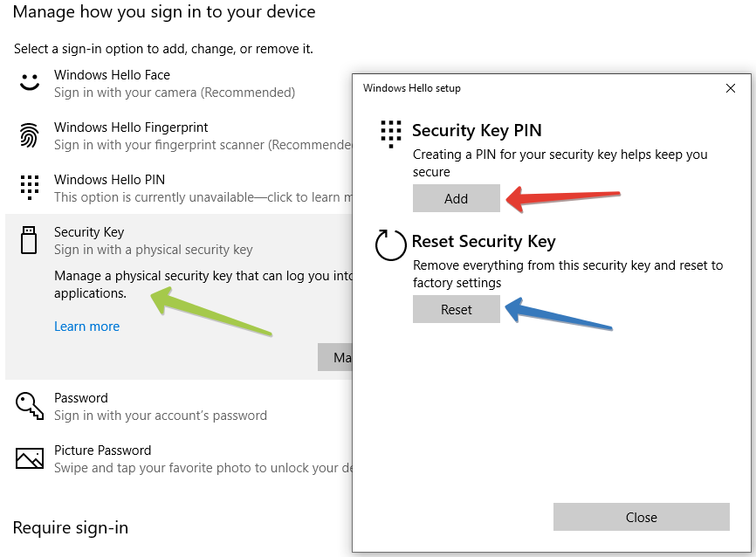This screenshot has height=557, width=756.
Task: Close the Windows Hello setup dialog via Close button
Action: [642, 517]
